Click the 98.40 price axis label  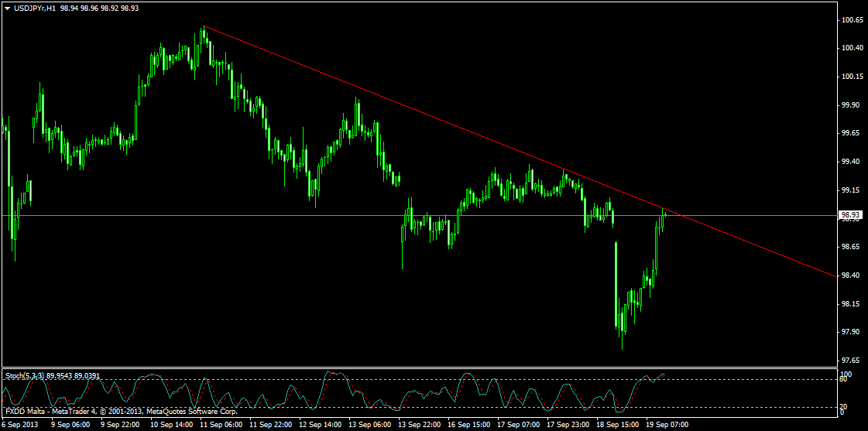[x=853, y=275]
